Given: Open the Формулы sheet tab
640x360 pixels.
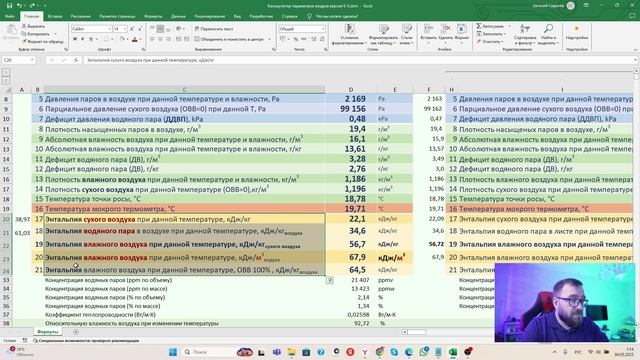Looking at the screenshot, I should click(48, 332).
